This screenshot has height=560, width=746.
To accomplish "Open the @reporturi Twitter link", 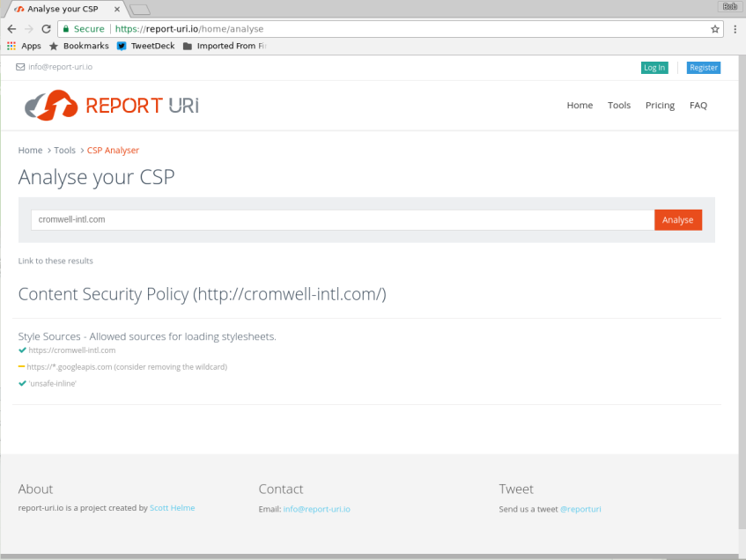I will [580, 509].
